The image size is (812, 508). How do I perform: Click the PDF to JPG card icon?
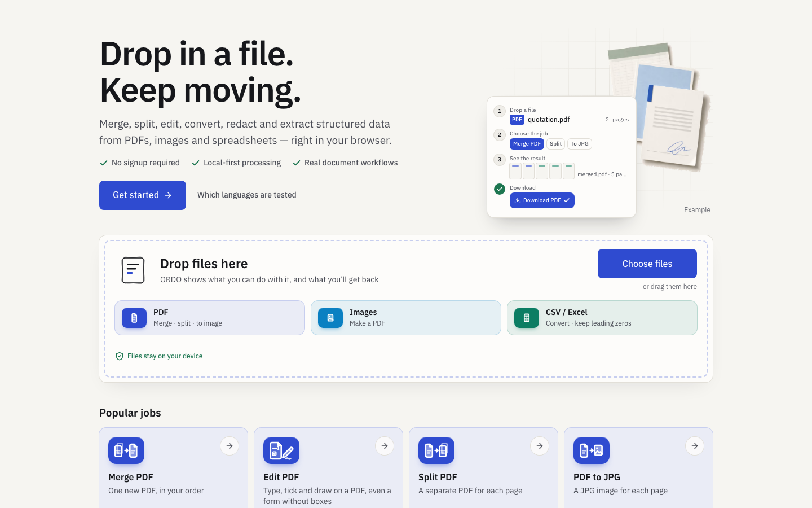(592, 450)
